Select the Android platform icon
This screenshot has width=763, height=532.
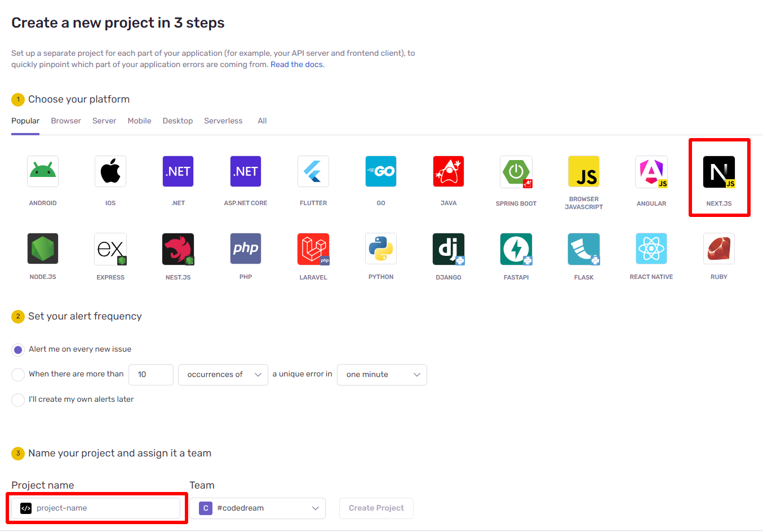pos(43,171)
